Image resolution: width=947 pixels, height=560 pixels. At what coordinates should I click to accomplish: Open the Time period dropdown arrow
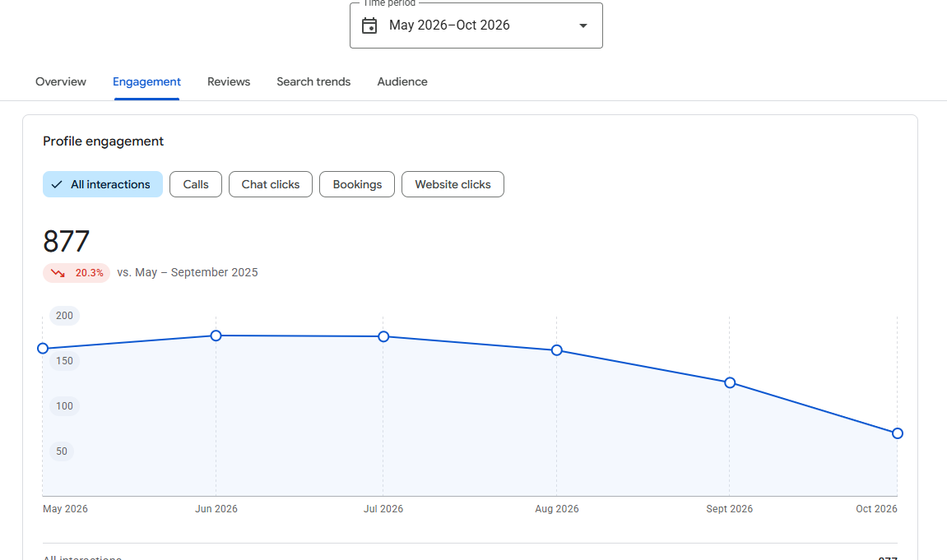(583, 25)
